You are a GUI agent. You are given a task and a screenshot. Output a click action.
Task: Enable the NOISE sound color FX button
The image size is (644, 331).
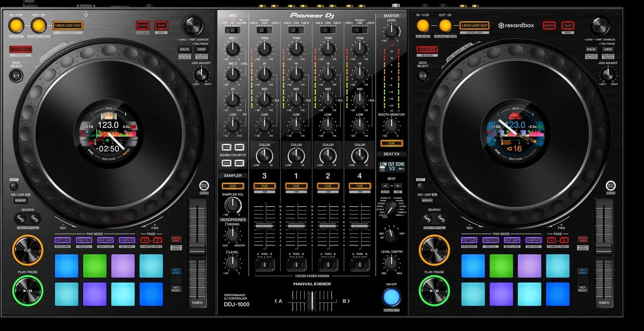[x=226, y=163]
